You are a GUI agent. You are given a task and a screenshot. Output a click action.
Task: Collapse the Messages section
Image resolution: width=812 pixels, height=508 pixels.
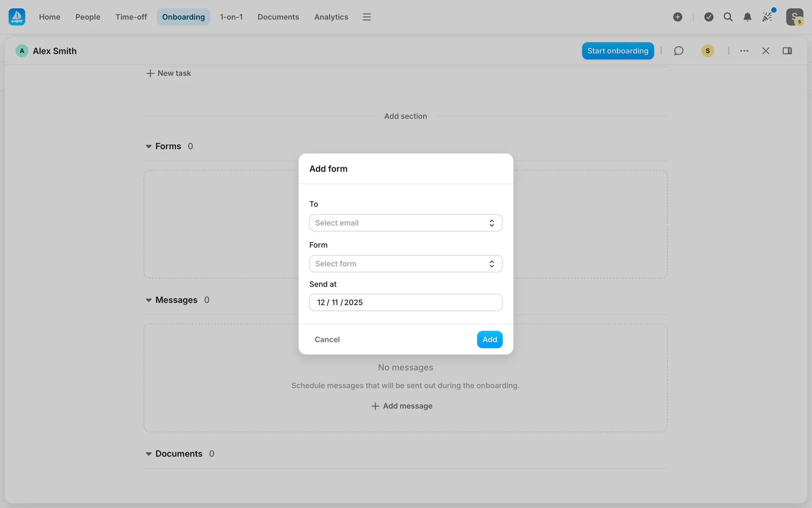148,300
